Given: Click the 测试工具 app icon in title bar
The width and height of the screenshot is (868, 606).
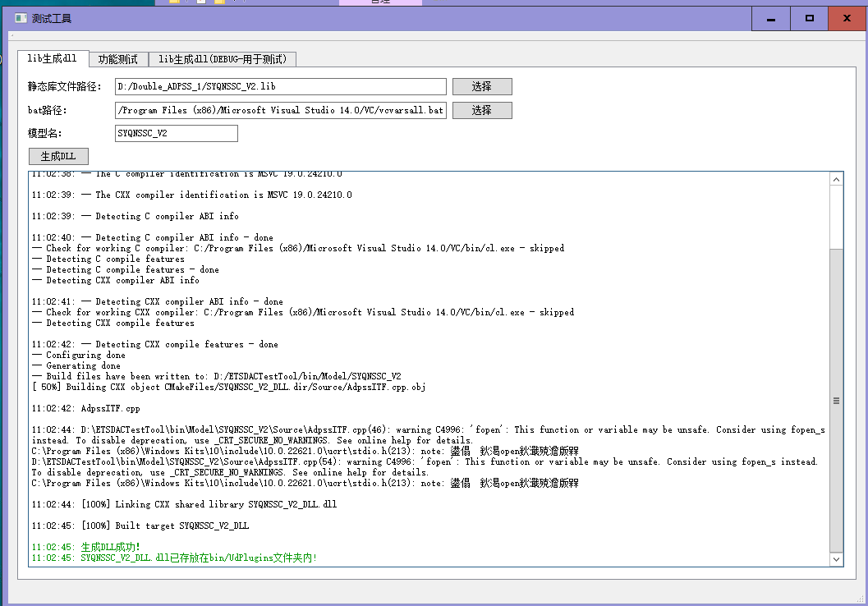Looking at the screenshot, I should point(21,18).
